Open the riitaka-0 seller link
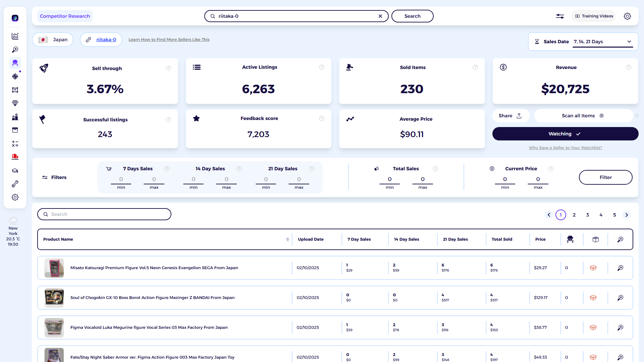The image size is (644, 362). point(106,40)
